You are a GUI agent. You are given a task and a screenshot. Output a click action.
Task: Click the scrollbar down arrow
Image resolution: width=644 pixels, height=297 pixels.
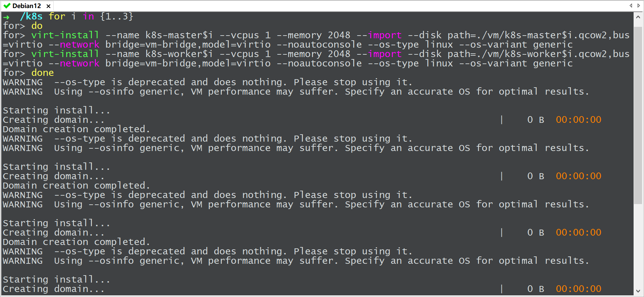[638, 291]
